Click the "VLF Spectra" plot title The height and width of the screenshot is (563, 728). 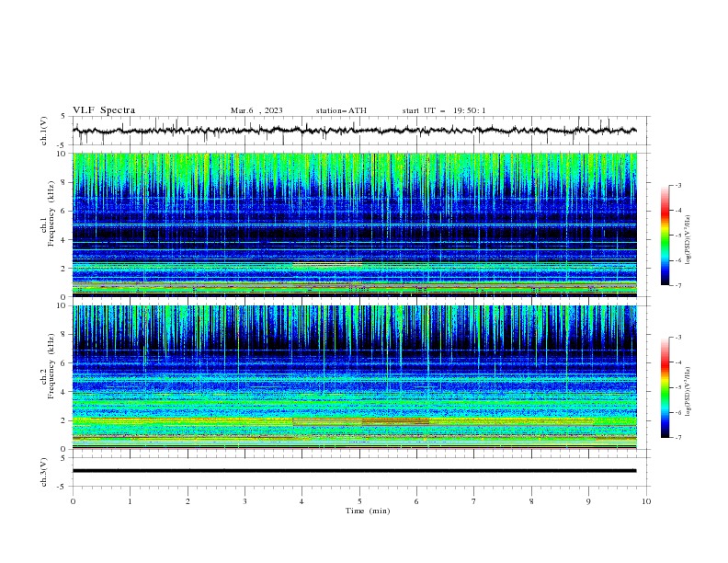point(104,110)
